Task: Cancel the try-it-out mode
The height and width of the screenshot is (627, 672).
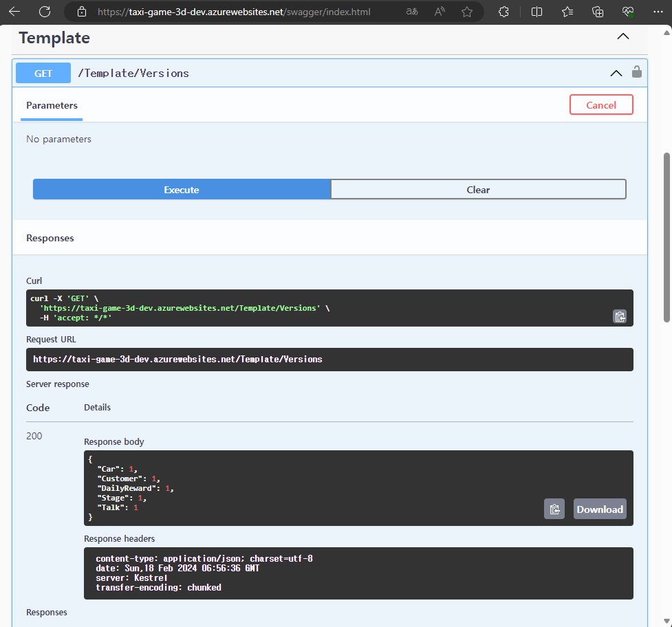Action: [601, 105]
